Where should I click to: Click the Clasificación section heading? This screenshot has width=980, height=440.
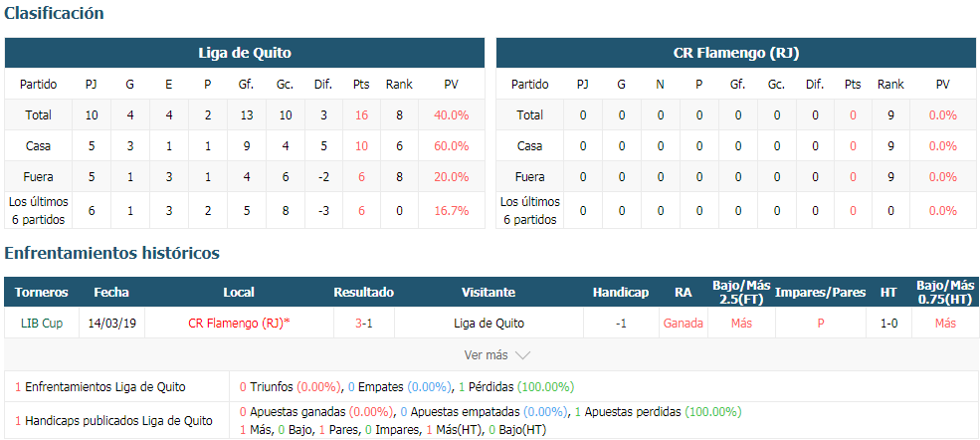(55, 13)
